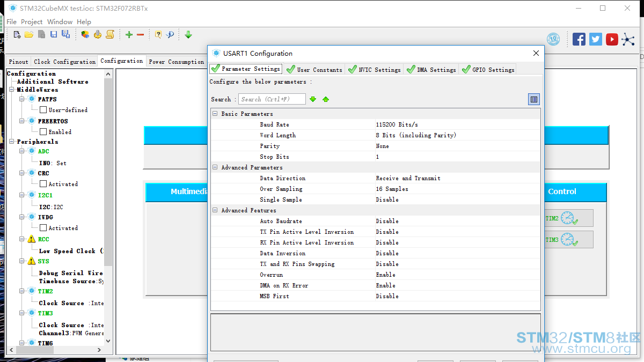Click the 10 years anniversary badge icon
644x362 pixels.
click(x=553, y=39)
